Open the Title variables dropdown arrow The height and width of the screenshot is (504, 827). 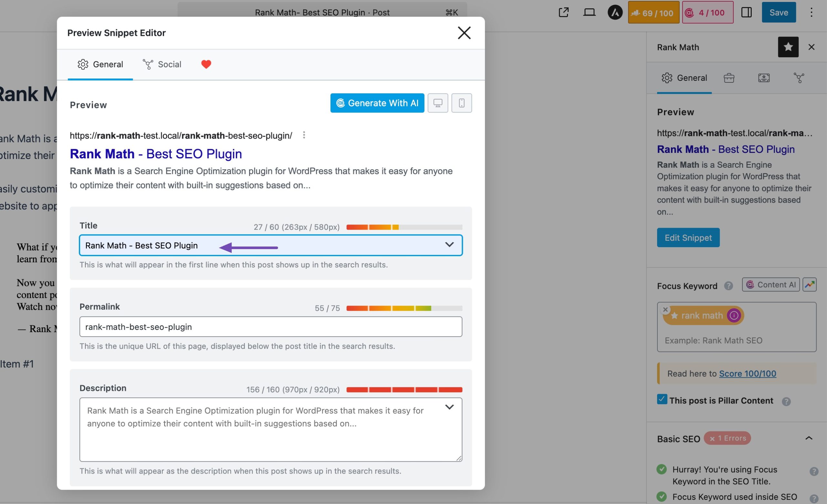click(449, 245)
